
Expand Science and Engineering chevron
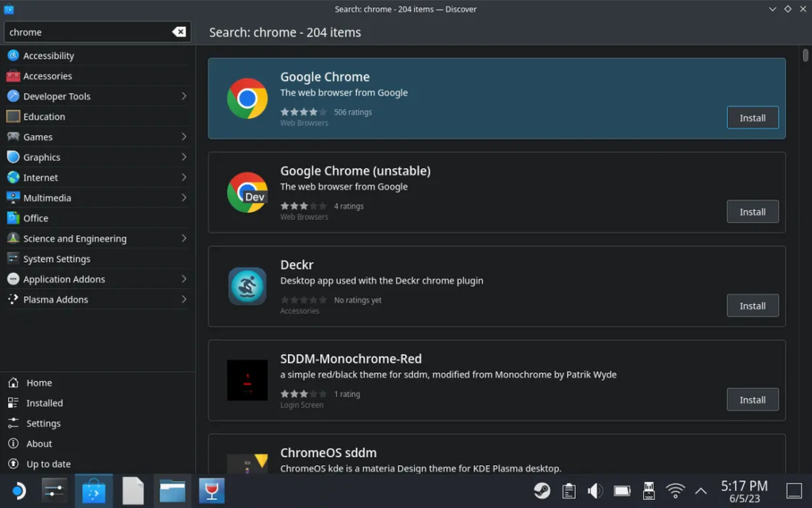[x=184, y=238]
